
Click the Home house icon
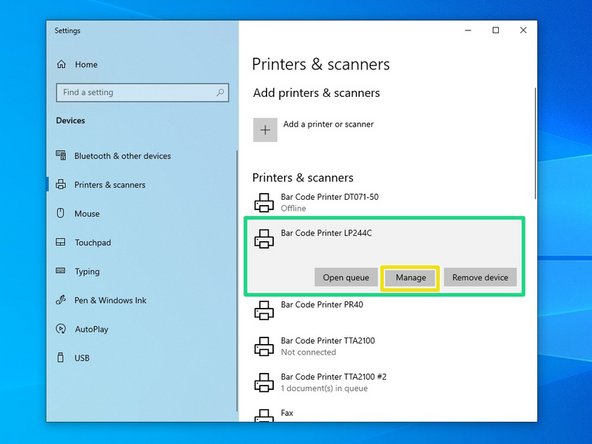(61, 64)
